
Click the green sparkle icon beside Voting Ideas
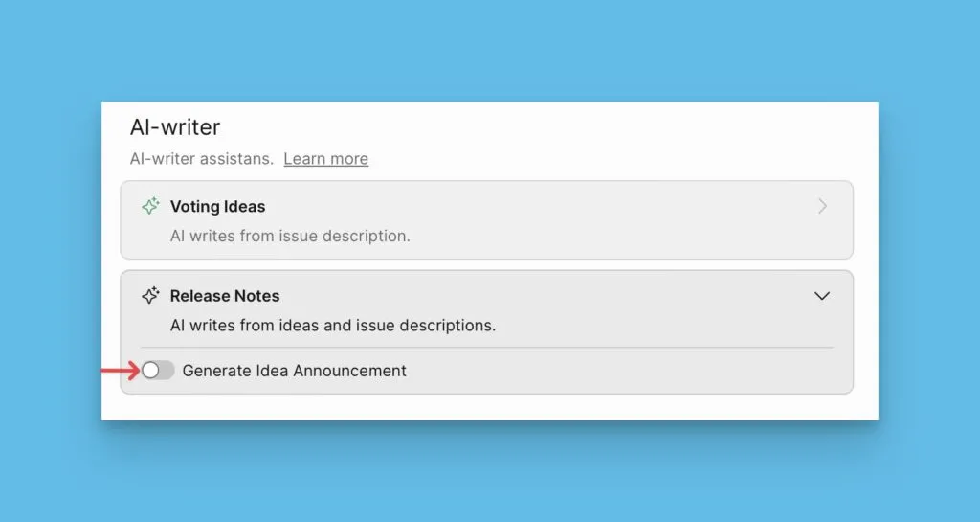coord(150,206)
